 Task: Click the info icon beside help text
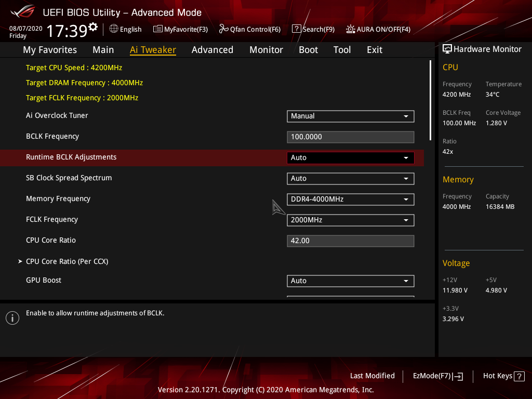[x=12, y=318]
